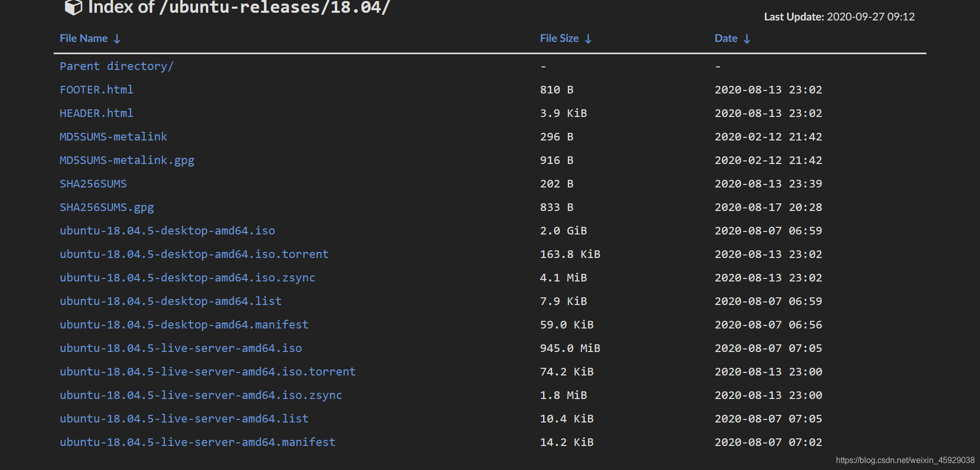Click the 833 B file size value

coord(557,207)
